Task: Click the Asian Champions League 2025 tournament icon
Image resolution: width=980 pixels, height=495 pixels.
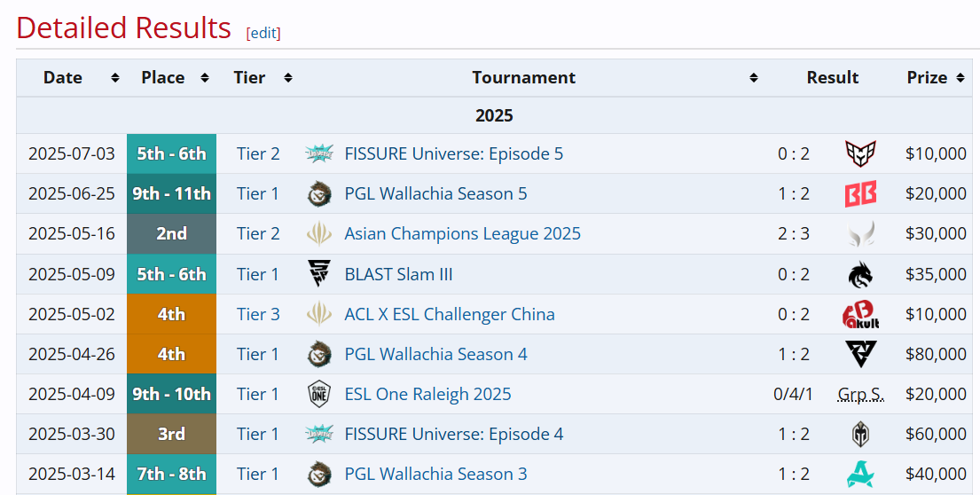Action: pos(319,234)
